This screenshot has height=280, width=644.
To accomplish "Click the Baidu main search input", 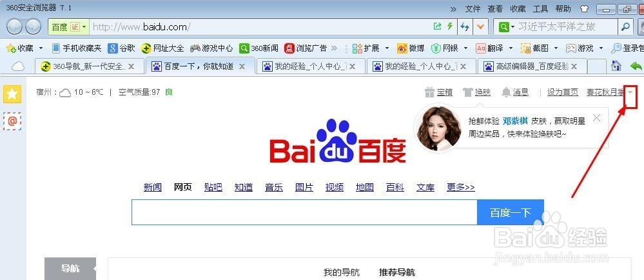I will [x=304, y=212].
